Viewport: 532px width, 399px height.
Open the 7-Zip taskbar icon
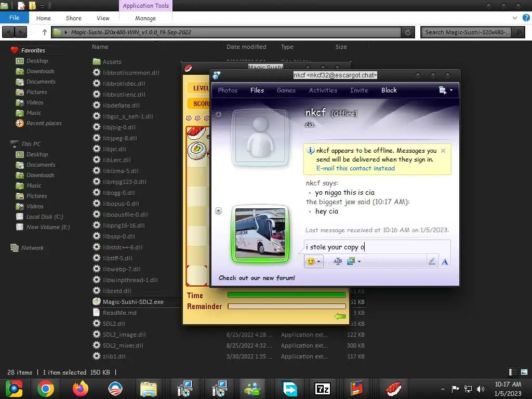point(323,389)
